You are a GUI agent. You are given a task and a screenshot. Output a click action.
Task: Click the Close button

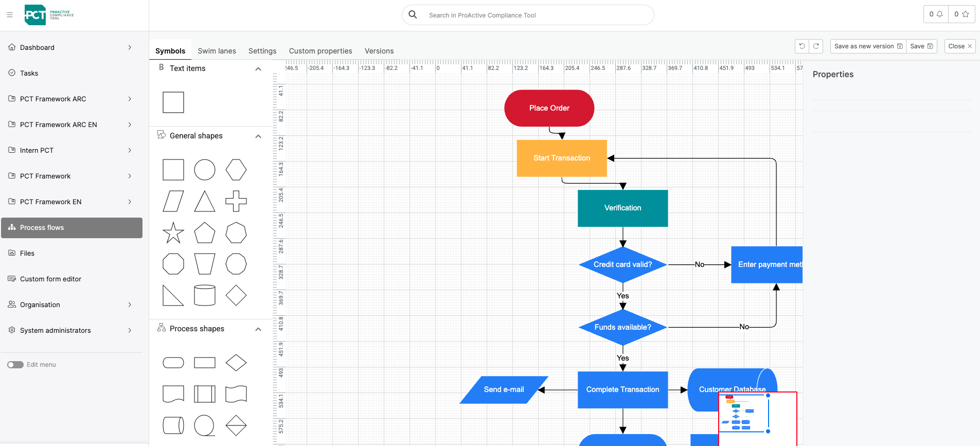pos(959,46)
